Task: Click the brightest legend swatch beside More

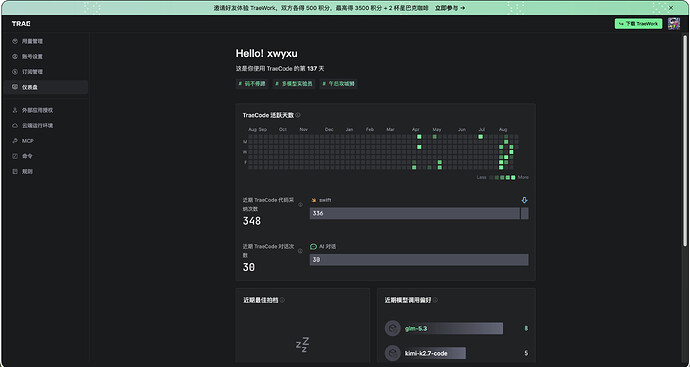Action: pyautogui.click(x=513, y=177)
